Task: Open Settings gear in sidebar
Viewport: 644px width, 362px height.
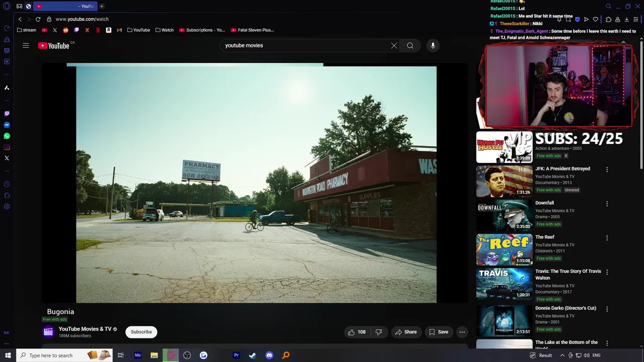Action: [x=7, y=206]
